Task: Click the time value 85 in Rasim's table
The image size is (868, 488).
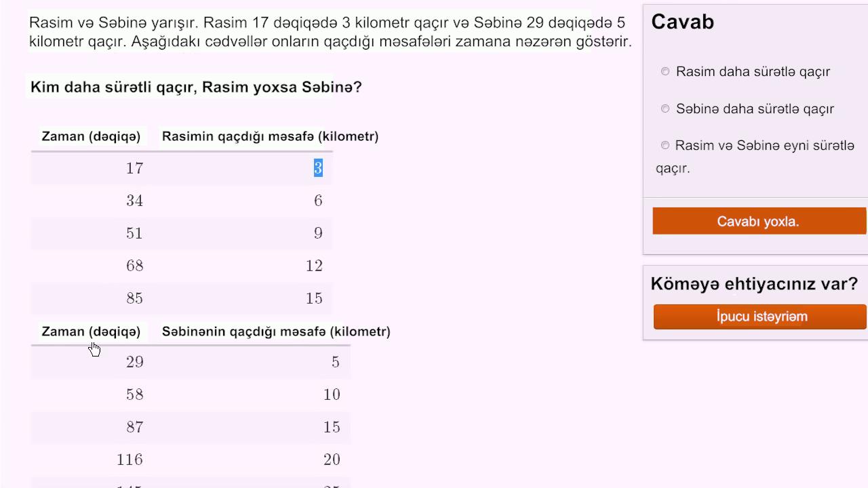Action: (134, 298)
